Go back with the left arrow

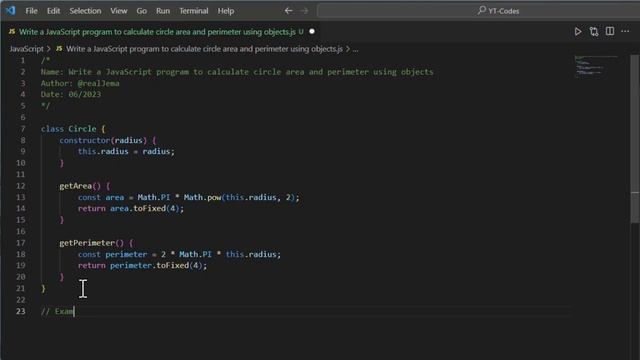289,11
